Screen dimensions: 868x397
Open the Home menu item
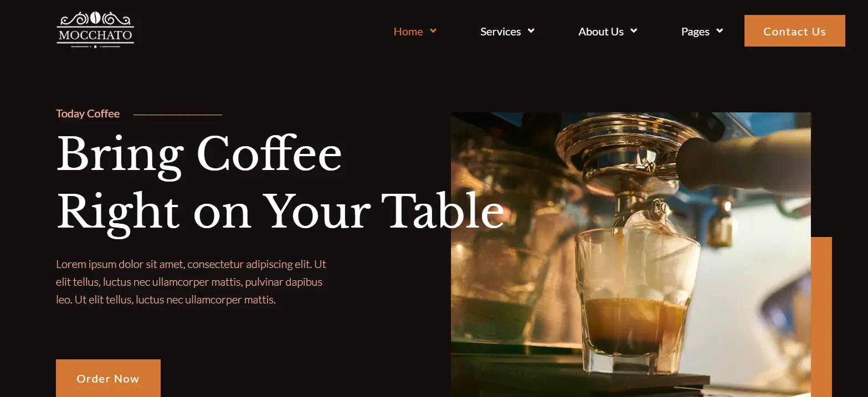tap(408, 32)
